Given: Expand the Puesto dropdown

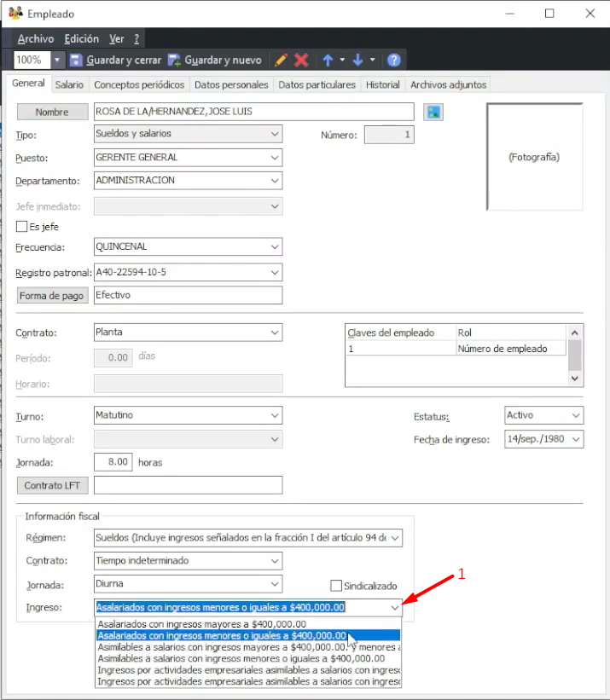Looking at the screenshot, I should 274,158.
